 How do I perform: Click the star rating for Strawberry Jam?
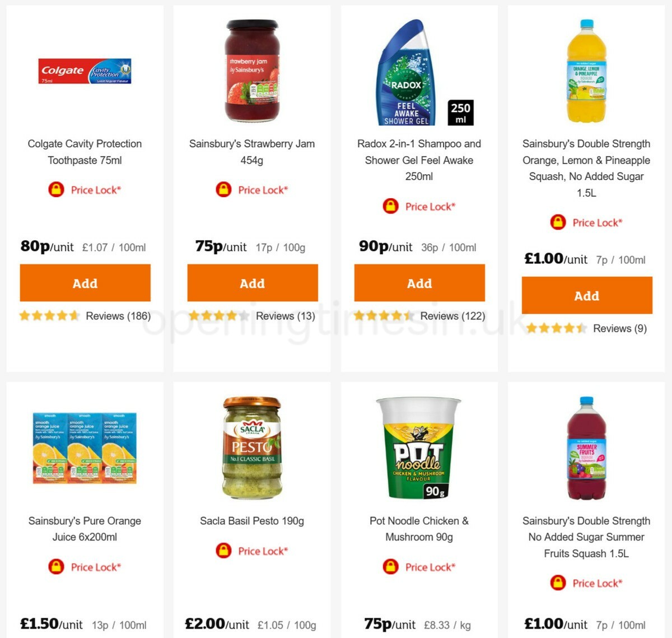point(217,315)
